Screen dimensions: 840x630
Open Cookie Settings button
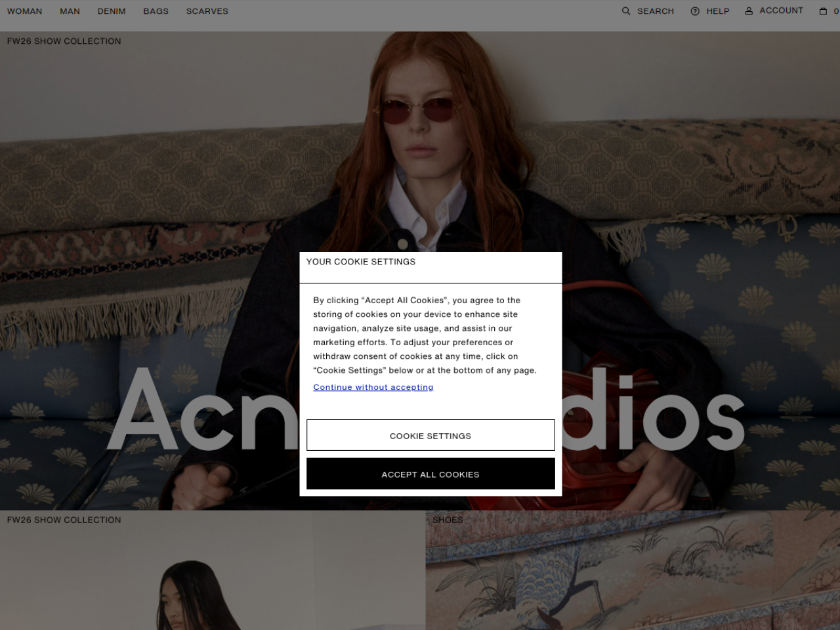pyautogui.click(x=430, y=435)
